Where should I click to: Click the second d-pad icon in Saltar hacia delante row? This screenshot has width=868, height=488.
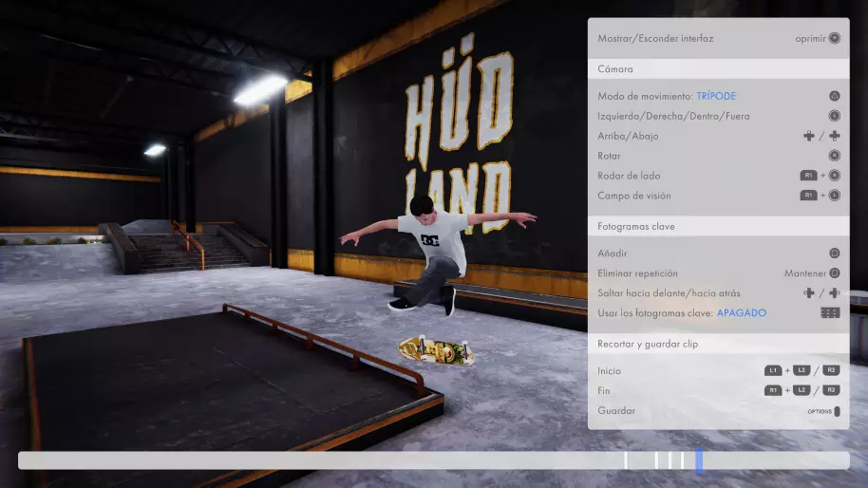(834, 292)
